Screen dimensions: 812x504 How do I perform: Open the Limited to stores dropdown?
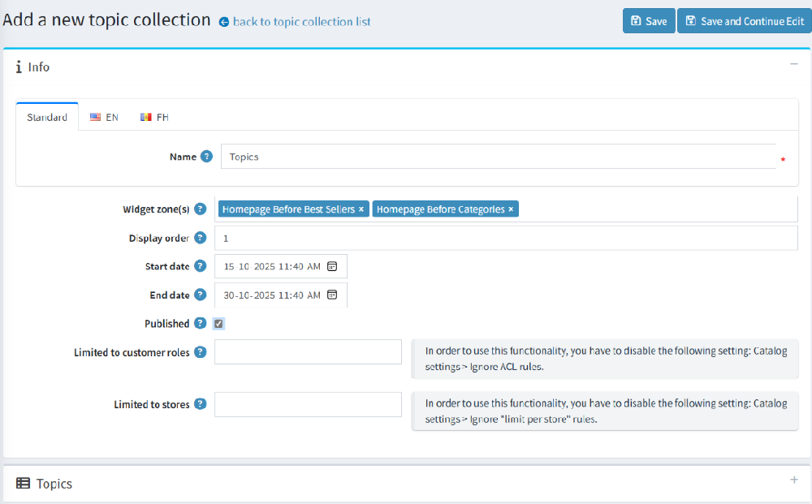point(308,404)
